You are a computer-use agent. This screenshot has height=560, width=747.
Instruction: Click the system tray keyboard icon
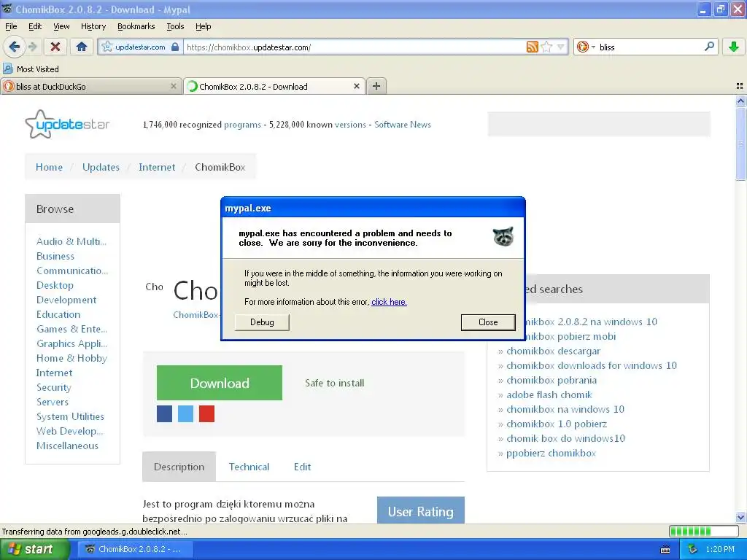[x=665, y=550]
